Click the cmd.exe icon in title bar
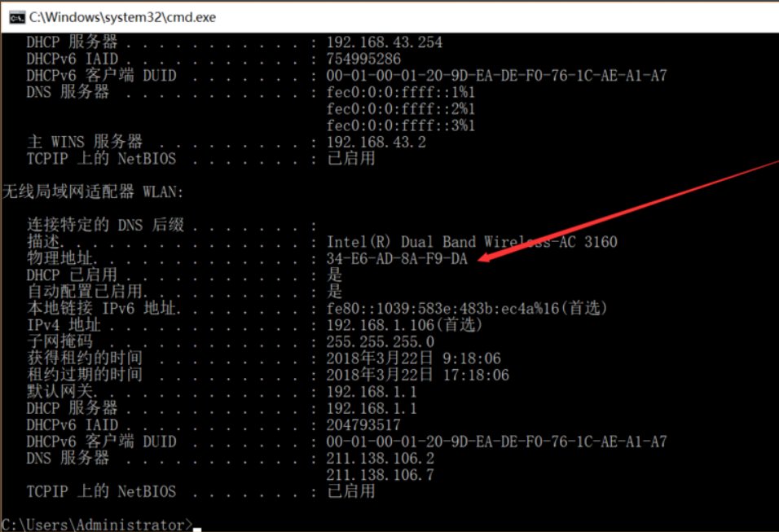779x532 pixels. tap(15, 16)
